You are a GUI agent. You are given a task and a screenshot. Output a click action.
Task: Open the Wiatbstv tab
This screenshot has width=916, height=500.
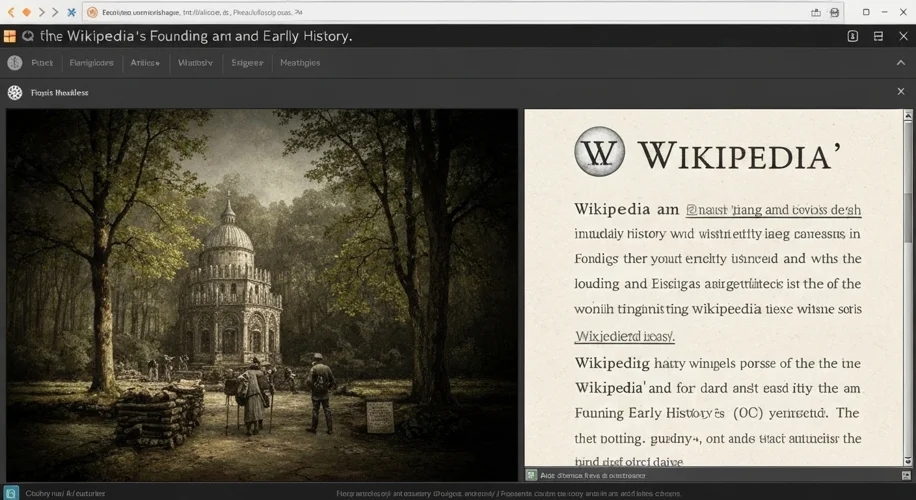click(195, 62)
